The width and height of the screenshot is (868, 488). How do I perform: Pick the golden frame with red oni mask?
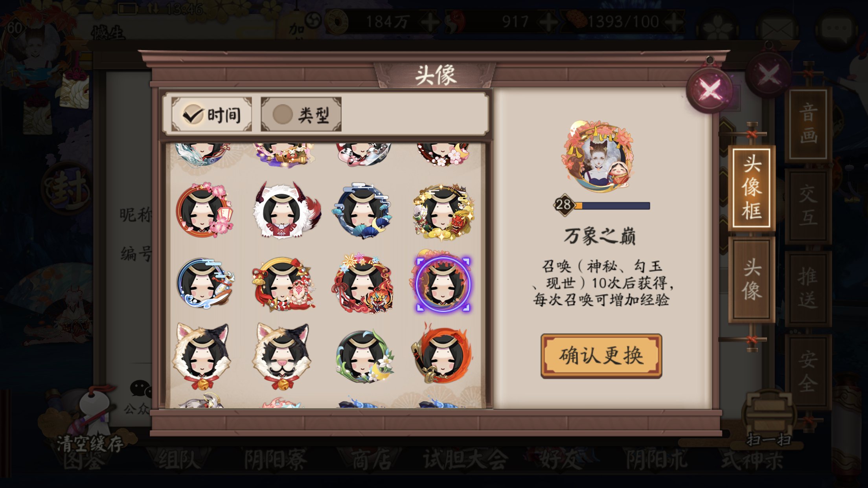point(443,211)
